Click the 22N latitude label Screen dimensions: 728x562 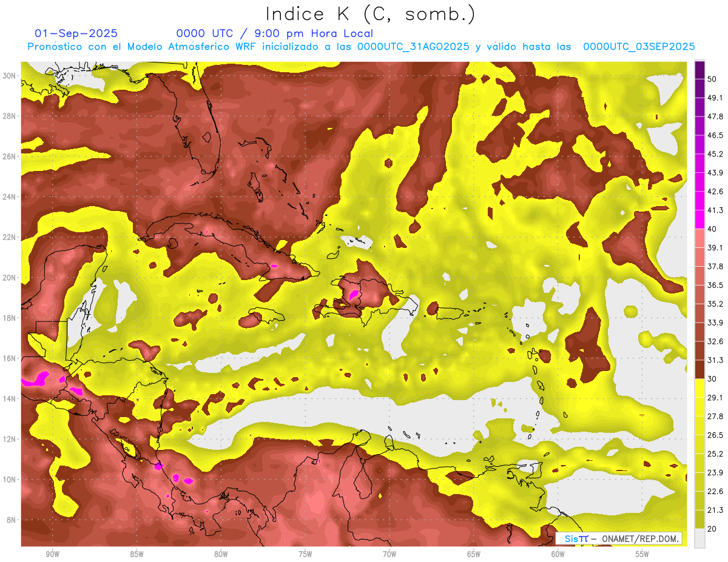coord(10,237)
